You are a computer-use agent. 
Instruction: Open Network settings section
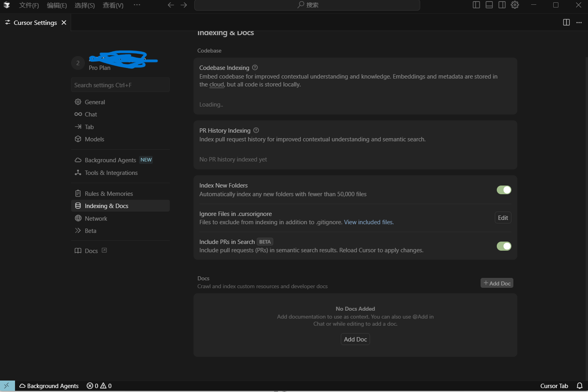(120, 218)
